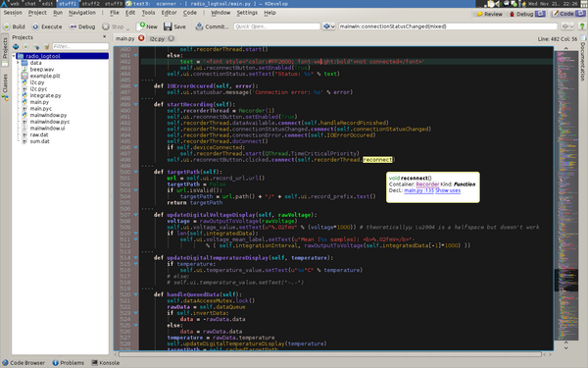Image resolution: width=588 pixels, height=368 pixels.
Task: Switch to the main.py editor tab
Action: (x=125, y=38)
